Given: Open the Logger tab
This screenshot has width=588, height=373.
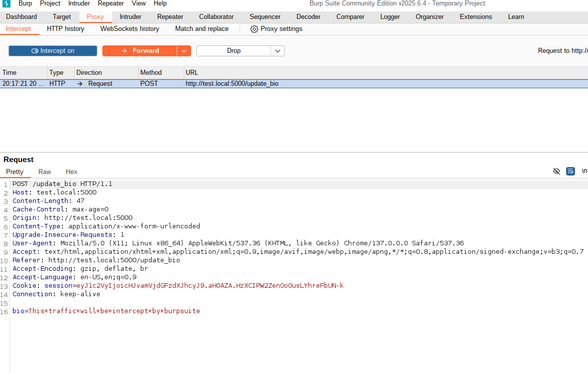Looking at the screenshot, I should coord(390,17).
